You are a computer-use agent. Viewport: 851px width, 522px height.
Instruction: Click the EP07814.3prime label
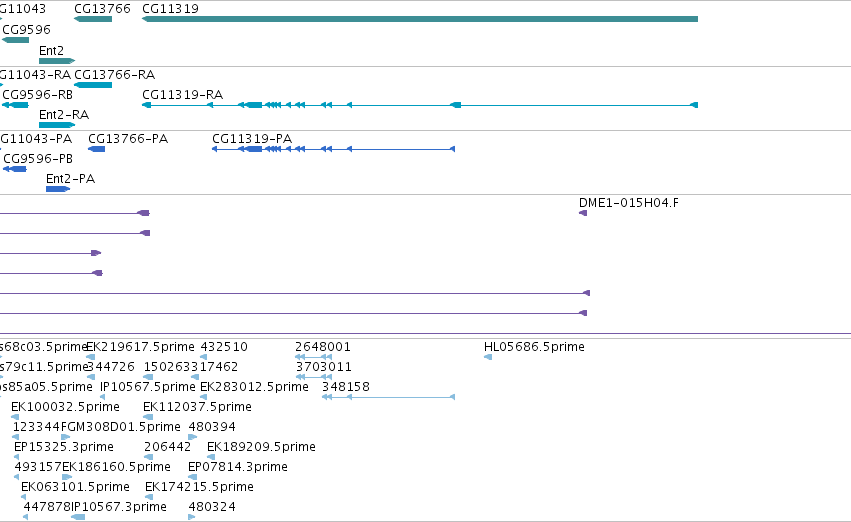[238, 467]
